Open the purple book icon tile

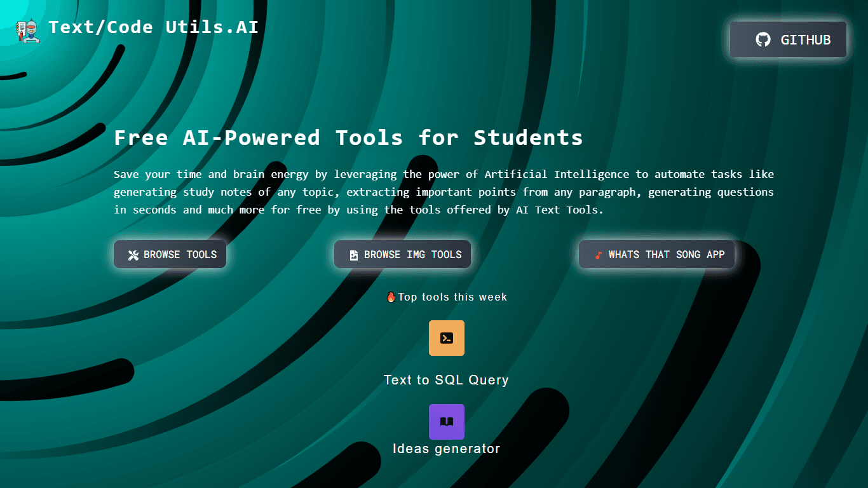point(447,422)
